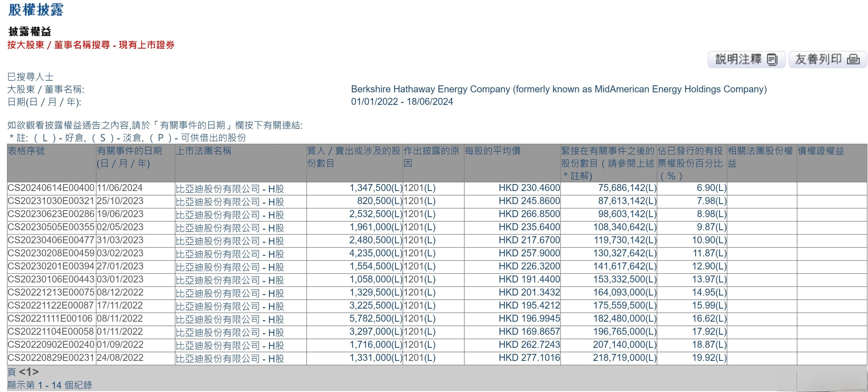
Task: Click company name in the 11/06/2024 row
Action: (230, 189)
